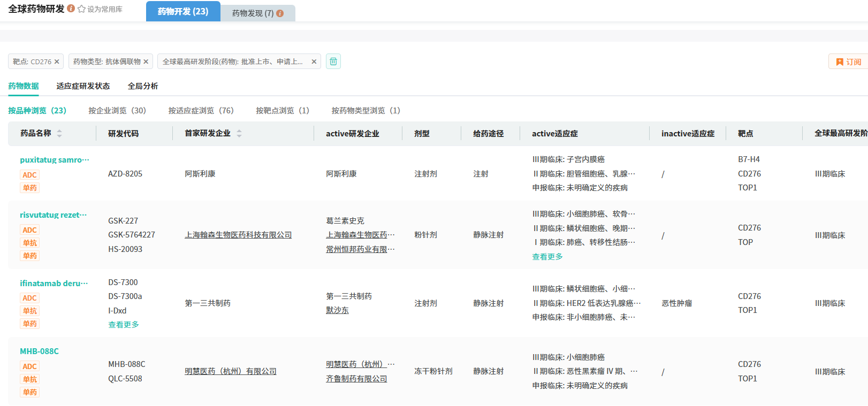The image size is (868, 406).
Task: Remove the 药物类型: 抗体偶联物 filter tag
Action: (146, 62)
